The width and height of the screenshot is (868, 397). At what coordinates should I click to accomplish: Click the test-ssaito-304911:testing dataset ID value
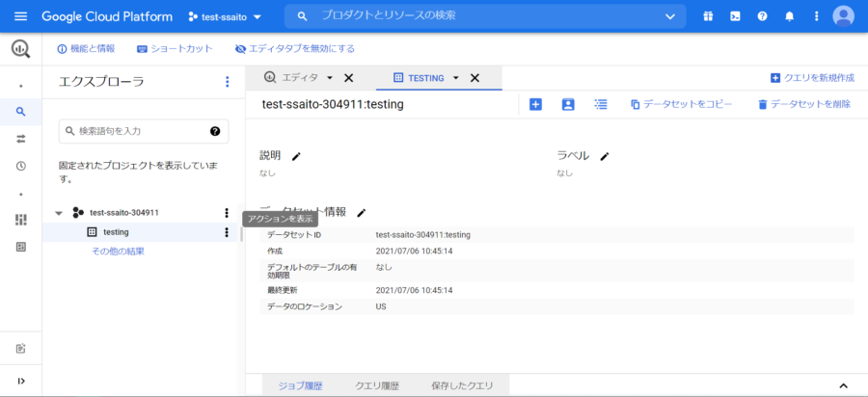coord(423,235)
